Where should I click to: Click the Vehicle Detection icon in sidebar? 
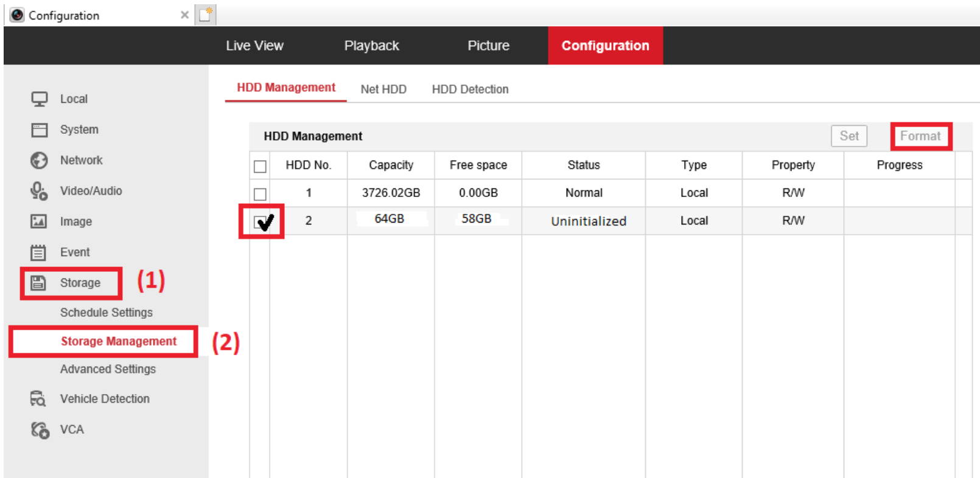point(38,398)
